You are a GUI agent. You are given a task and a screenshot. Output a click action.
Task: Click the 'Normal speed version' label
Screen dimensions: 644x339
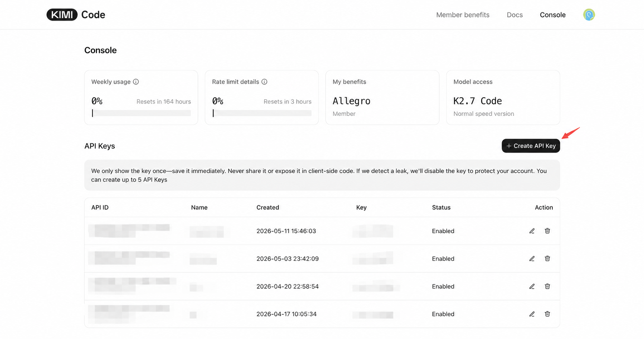483,114
